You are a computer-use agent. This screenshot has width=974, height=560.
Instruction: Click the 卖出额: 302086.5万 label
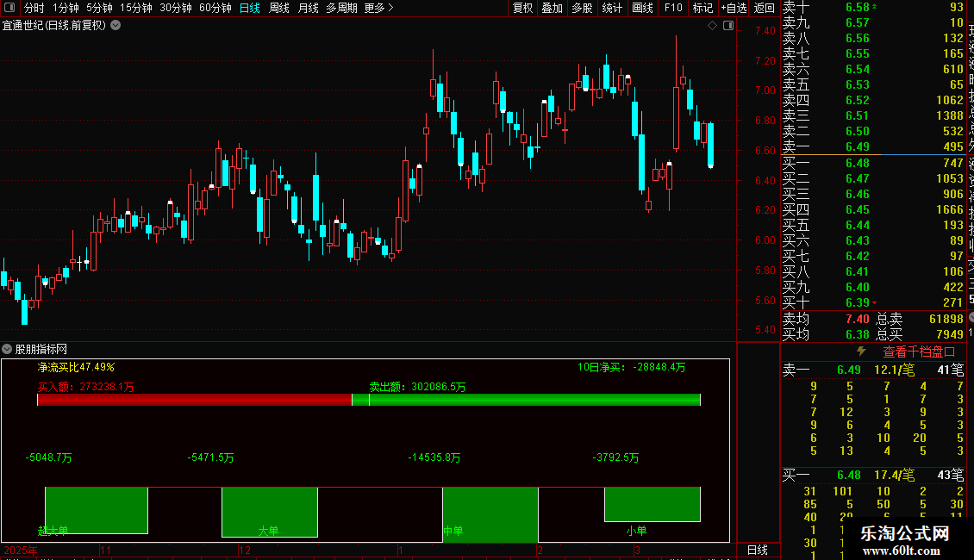point(417,387)
